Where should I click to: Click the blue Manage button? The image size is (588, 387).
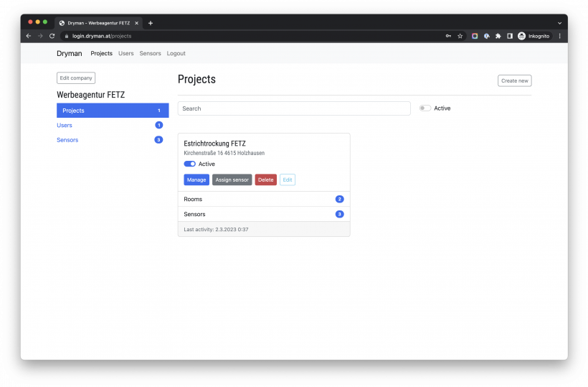[x=196, y=179]
